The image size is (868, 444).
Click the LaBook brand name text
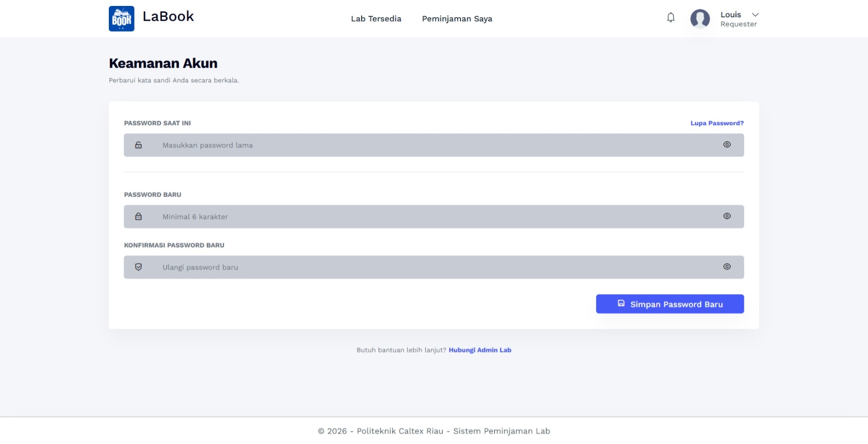coord(168,16)
